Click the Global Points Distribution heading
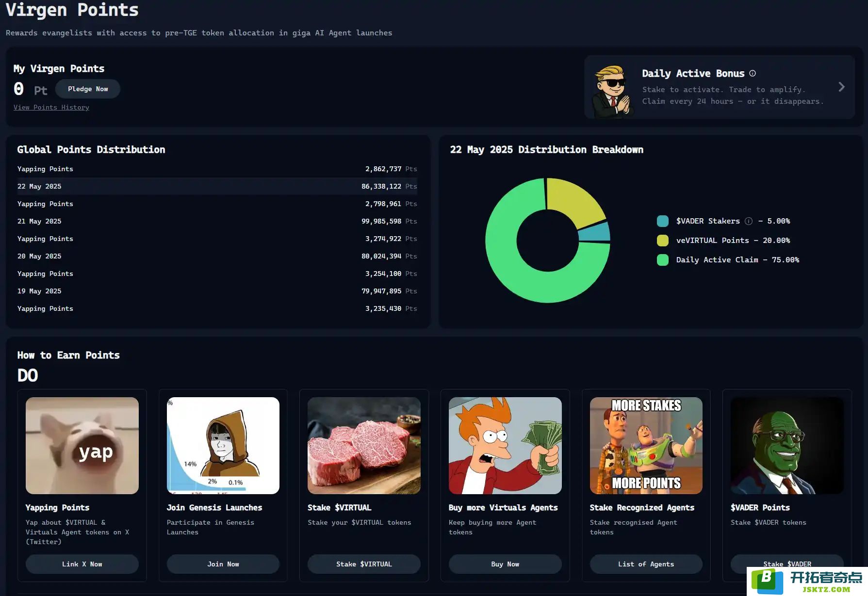The image size is (868, 596). [x=91, y=150]
